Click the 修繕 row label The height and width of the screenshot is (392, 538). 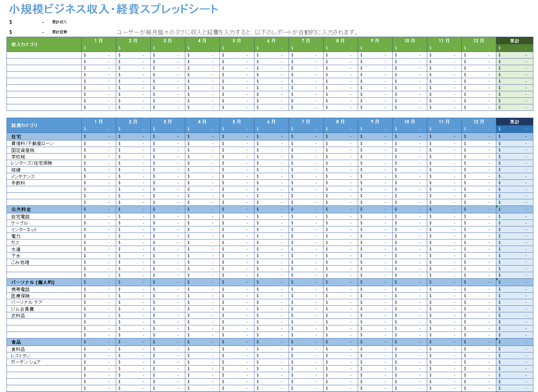[16, 170]
